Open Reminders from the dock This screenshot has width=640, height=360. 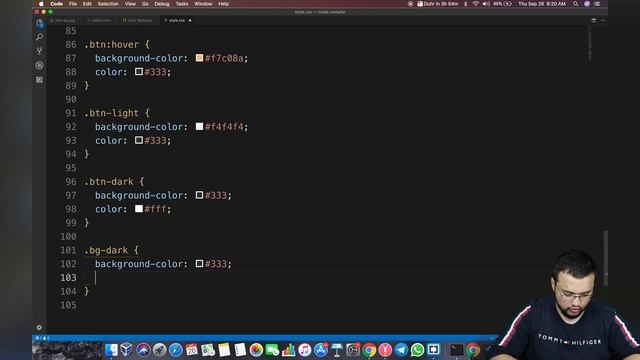click(x=240, y=350)
